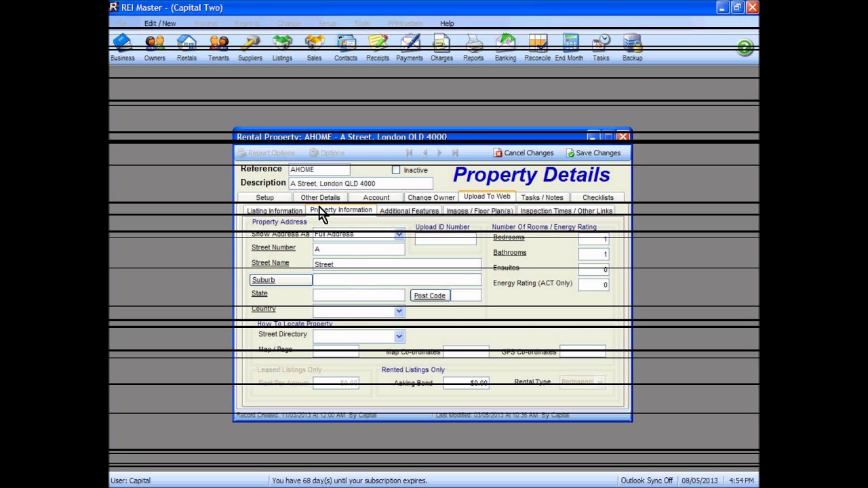This screenshot has width=868, height=488.
Task: Open the Tasks toolbar icon
Action: click(x=601, y=48)
